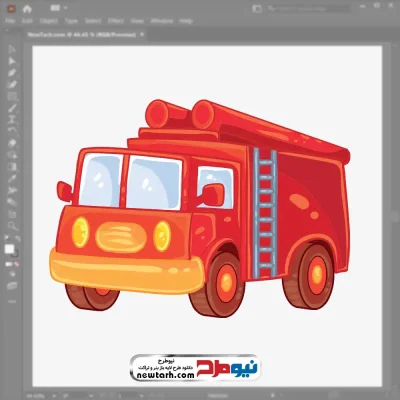The width and height of the screenshot is (400, 400).
Task: Select the Direct Selection tool
Action: (x=12, y=61)
